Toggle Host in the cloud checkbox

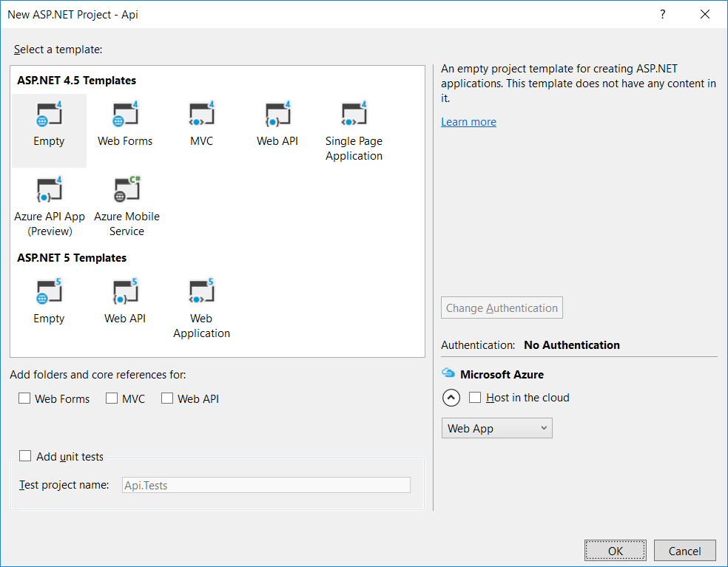(x=475, y=397)
